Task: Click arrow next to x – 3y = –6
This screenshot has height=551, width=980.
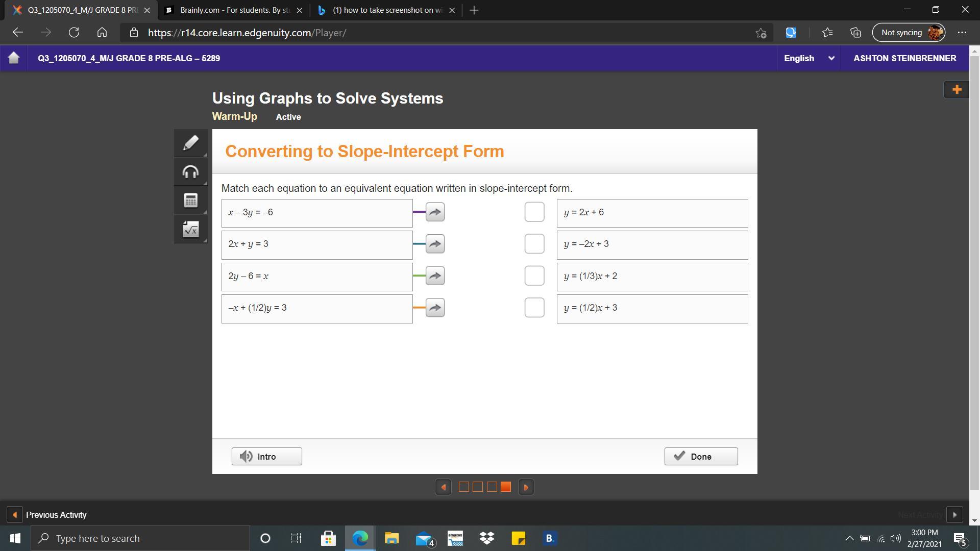Action: coord(435,212)
